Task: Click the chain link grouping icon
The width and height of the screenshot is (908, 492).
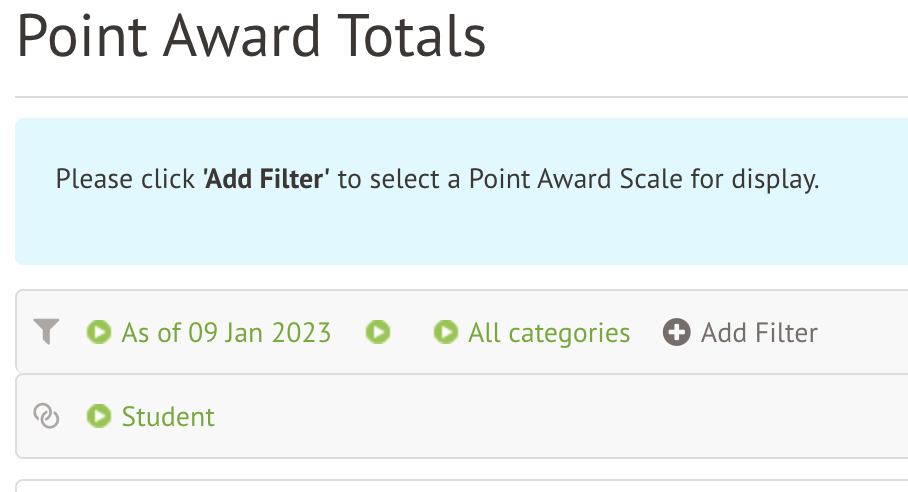Action: pyautogui.click(x=47, y=416)
